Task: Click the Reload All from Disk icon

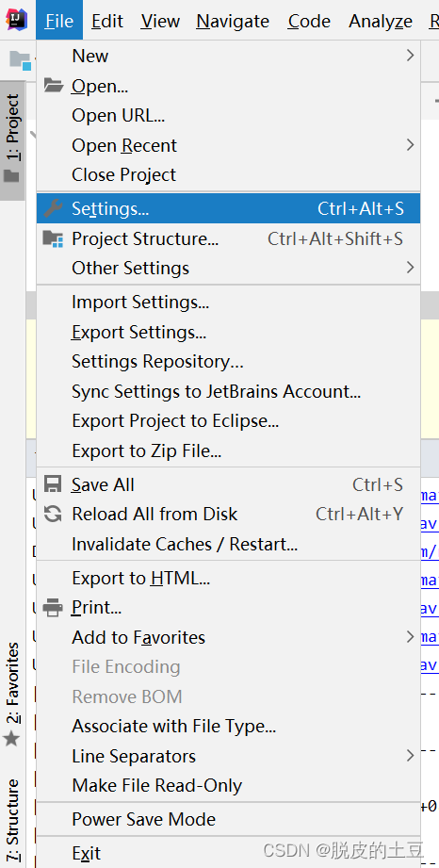Action: tap(53, 514)
